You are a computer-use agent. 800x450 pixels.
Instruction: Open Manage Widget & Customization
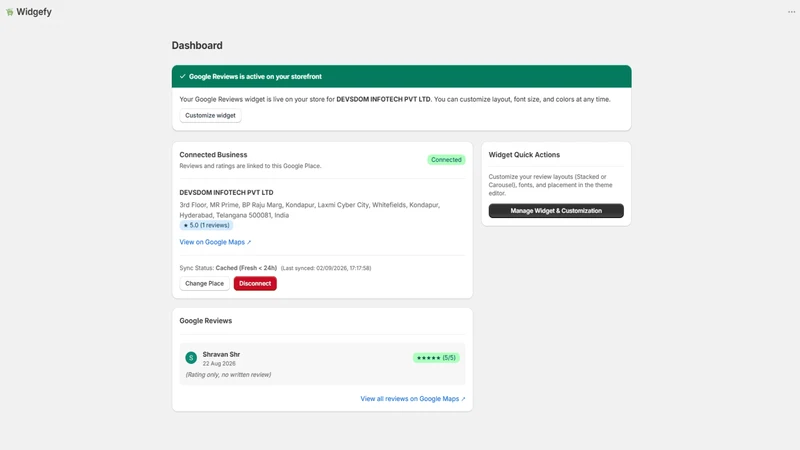pos(556,211)
